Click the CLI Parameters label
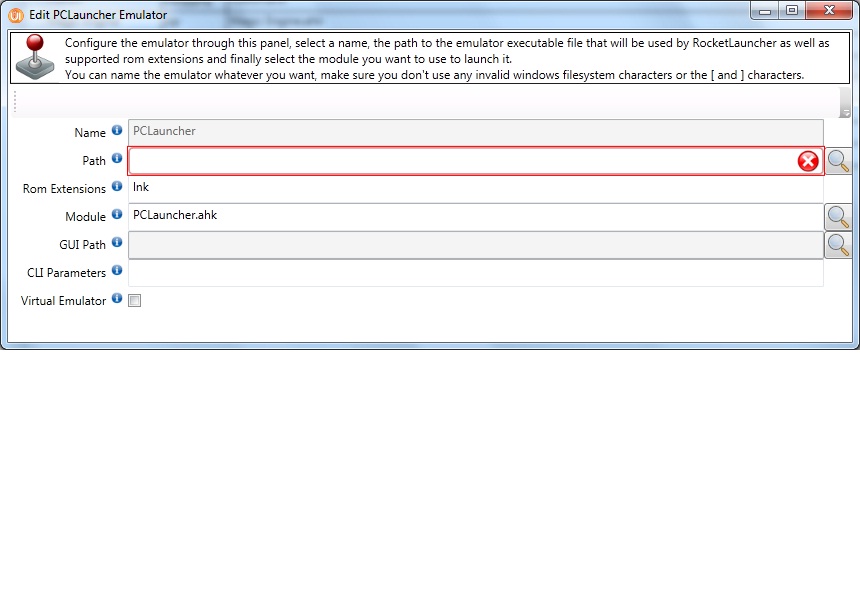Viewport: 860px width, 614px height. 66,273
